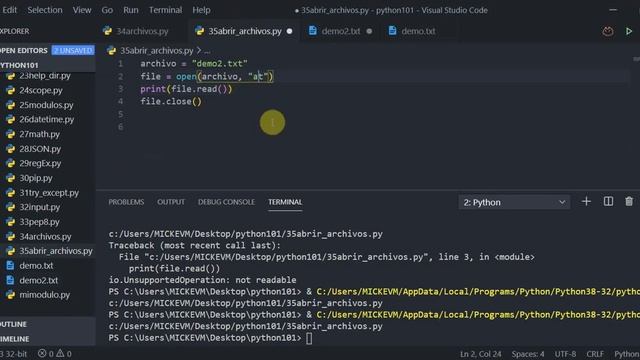Select the Terminal panel tab
Image resolution: width=640 pixels, height=360 pixels.
click(x=285, y=202)
